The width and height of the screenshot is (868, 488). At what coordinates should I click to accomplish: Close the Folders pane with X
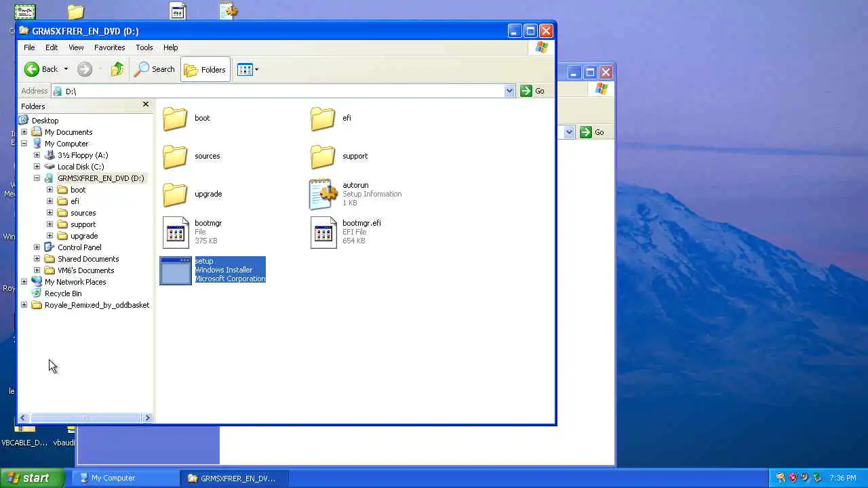click(145, 104)
